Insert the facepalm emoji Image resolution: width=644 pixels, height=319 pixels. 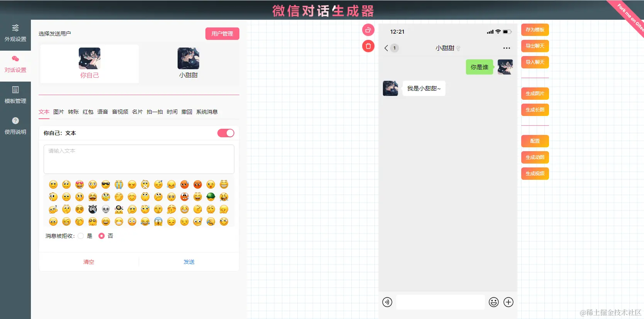tap(211, 222)
